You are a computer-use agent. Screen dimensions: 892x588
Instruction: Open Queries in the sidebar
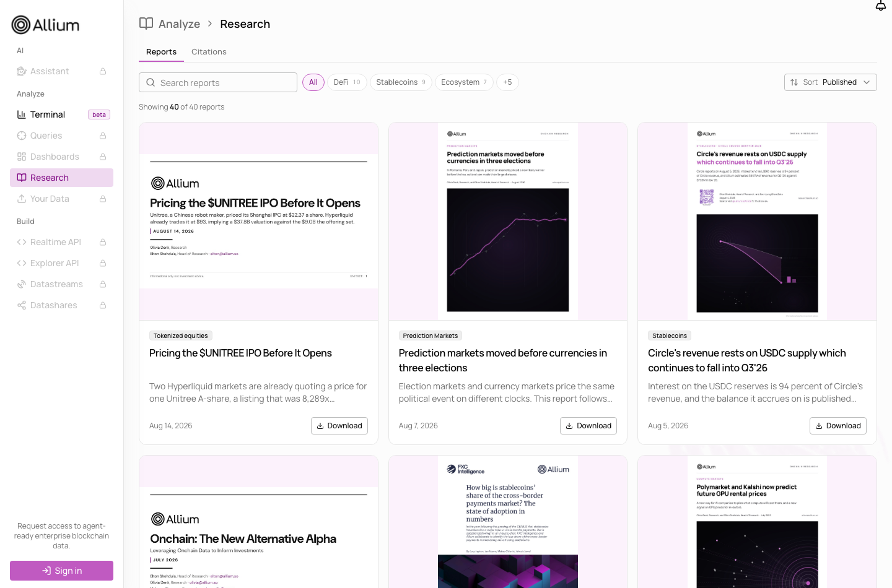tap(61, 136)
